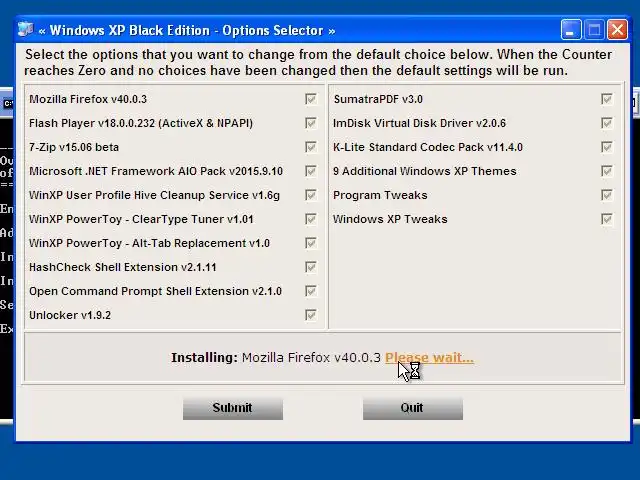Click 'WinXP PowerToy - ClearType Tuner v1.01' label

click(141, 219)
